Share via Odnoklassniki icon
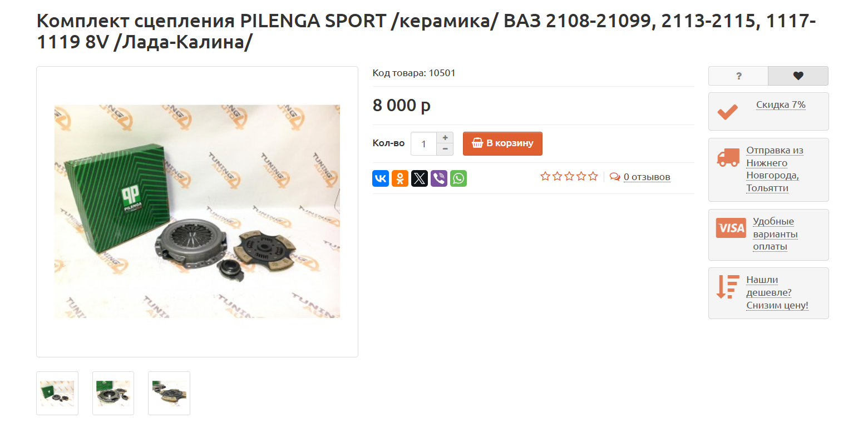The width and height of the screenshot is (868, 428). tap(400, 178)
